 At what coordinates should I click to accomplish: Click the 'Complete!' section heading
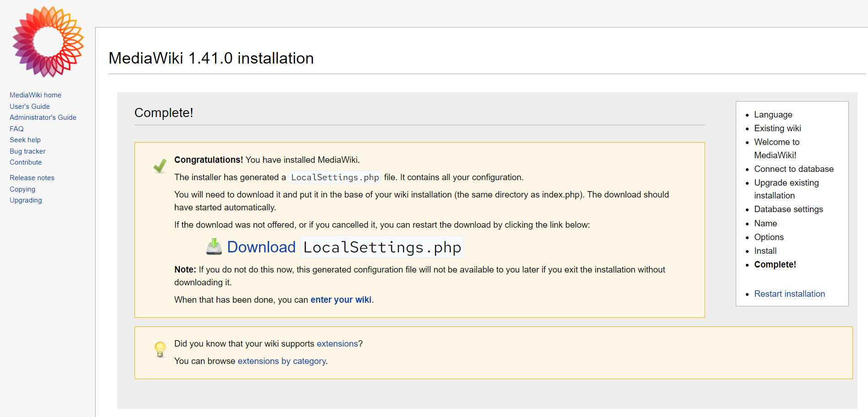pos(164,112)
